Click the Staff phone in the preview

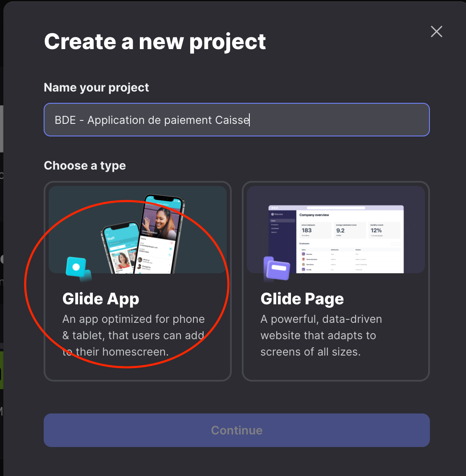coord(121,248)
